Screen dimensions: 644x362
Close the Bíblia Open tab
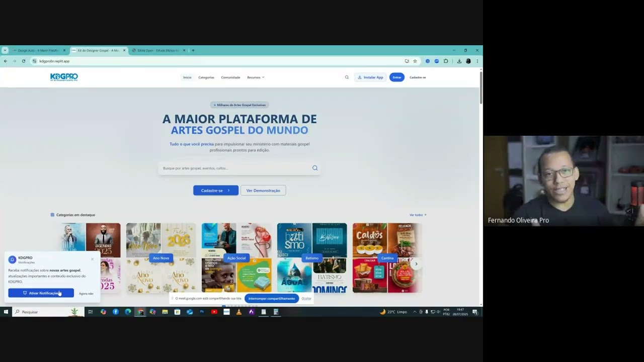184,50
